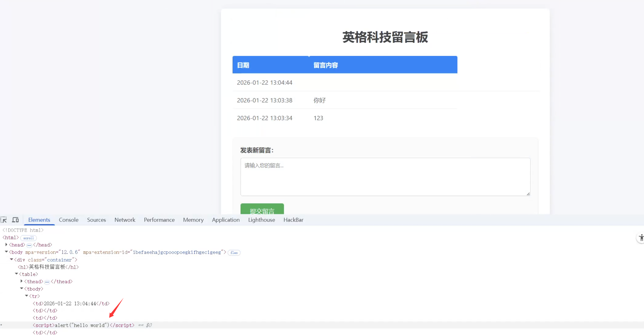The width and height of the screenshot is (644, 336).
Task: Open the accessibility floating icon
Action: [641, 238]
